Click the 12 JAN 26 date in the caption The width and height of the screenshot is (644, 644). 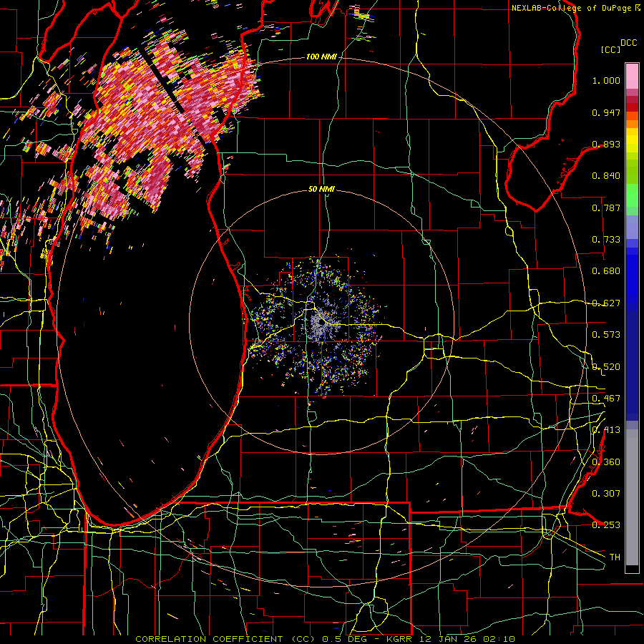pyautogui.click(x=448, y=639)
